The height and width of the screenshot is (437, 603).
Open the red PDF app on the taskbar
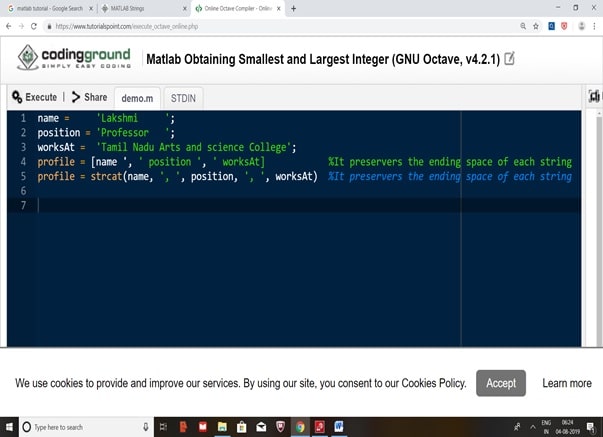tap(320, 427)
